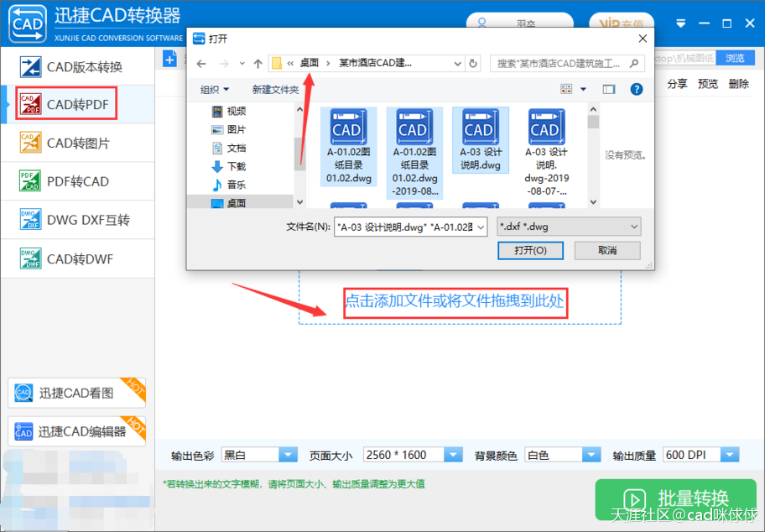Open the *.dxf *.dwg file type dropdown
Image resolution: width=765 pixels, height=532 pixels.
coord(569,227)
